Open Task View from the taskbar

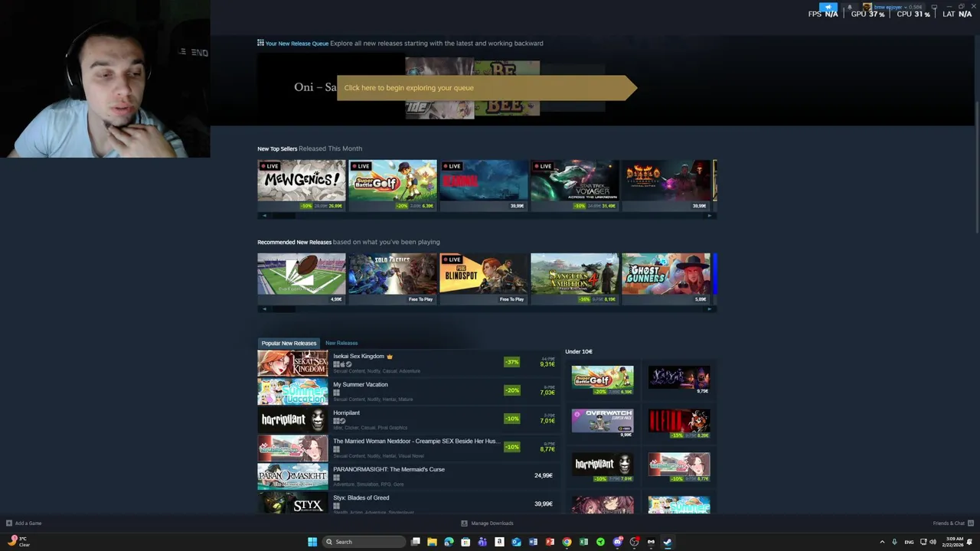click(416, 542)
